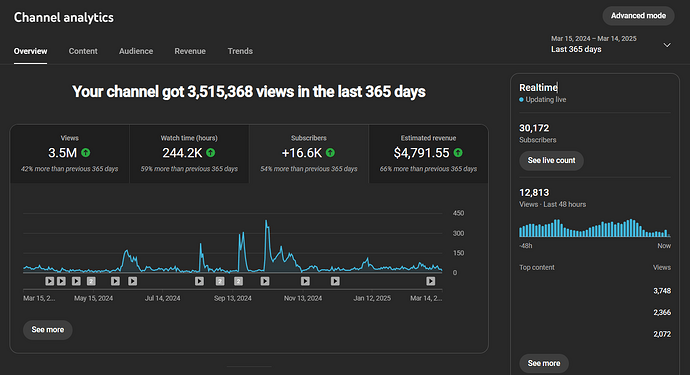Viewport: 690px width, 375px height.
Task: Click the top content row with 2,072 views
Action: point(595,334)
